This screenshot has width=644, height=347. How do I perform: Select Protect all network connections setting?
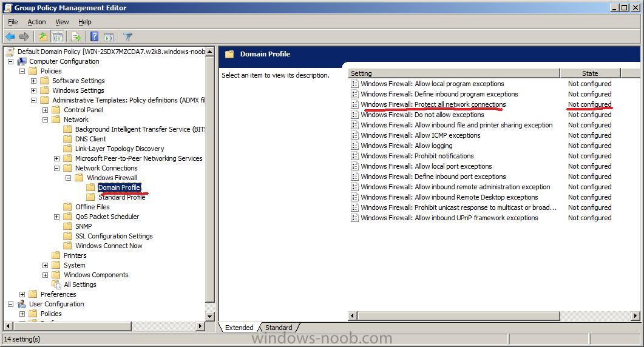click(x=433, y=104)
